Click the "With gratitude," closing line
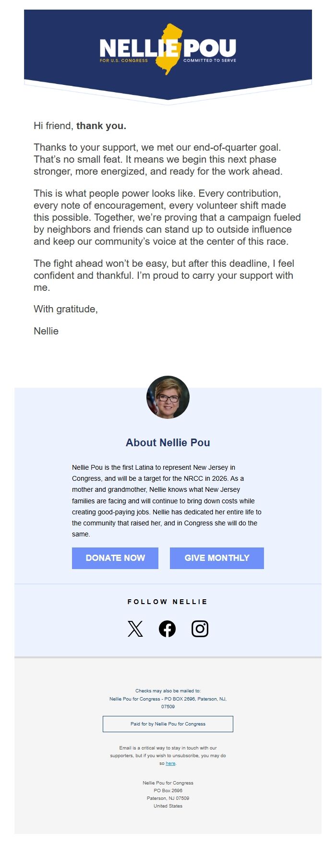Viewport: 336px width, 868px height. click(66, 309)
